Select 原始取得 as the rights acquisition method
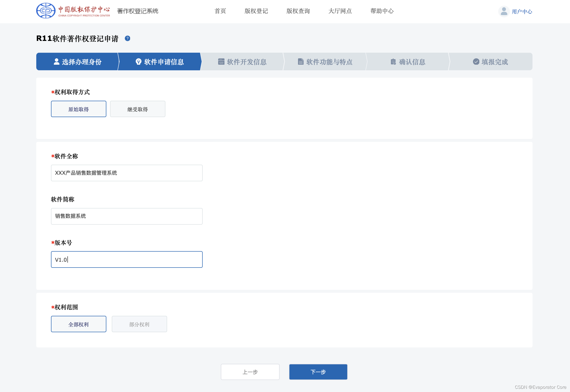The height and width of the screenshot is (392, 570). pos(79,109)
